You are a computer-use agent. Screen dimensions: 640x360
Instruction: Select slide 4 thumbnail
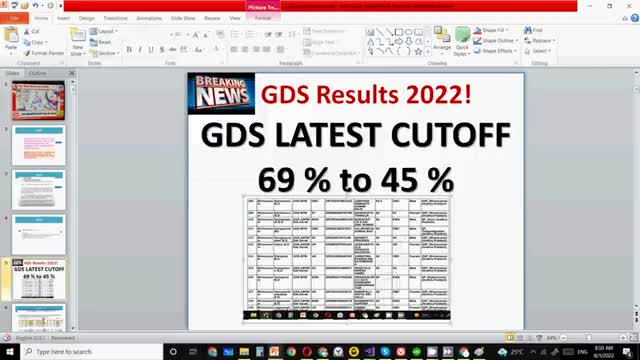[x=38, y=235]
